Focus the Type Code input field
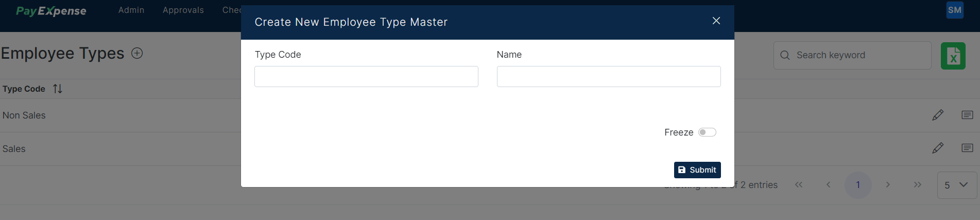 [x=366, y=76]
